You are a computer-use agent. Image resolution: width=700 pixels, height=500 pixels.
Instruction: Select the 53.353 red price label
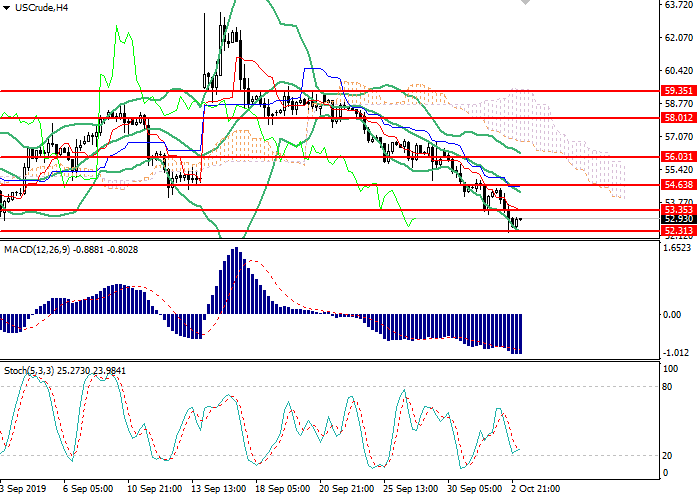click(x=679, y=210)
